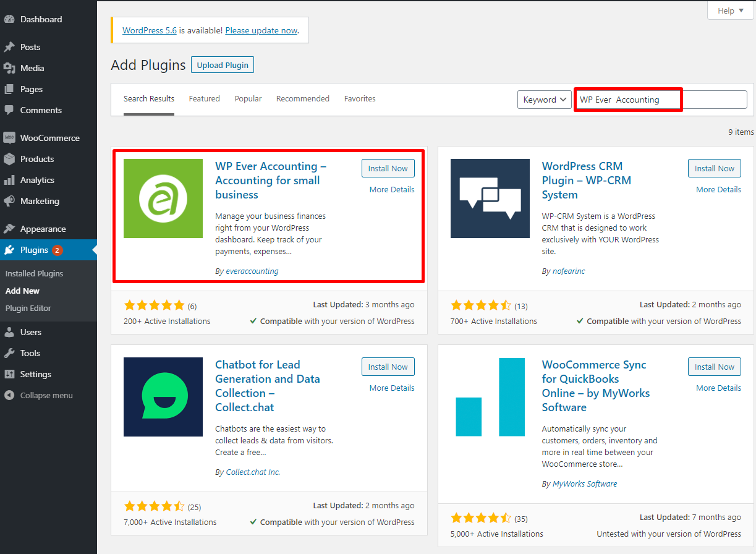Switch to the Popular tab

pos(248,99)
